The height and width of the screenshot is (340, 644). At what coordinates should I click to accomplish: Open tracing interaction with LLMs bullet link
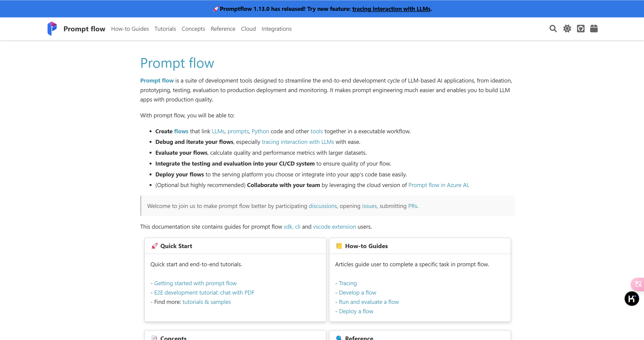pyautogui.click(x=298, y=142)
